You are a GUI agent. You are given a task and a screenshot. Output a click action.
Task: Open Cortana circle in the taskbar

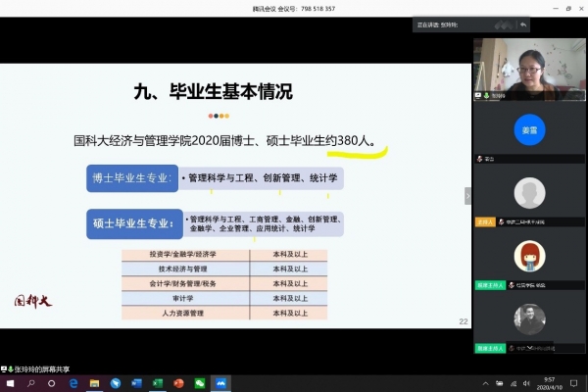click(x=52, y=383)
